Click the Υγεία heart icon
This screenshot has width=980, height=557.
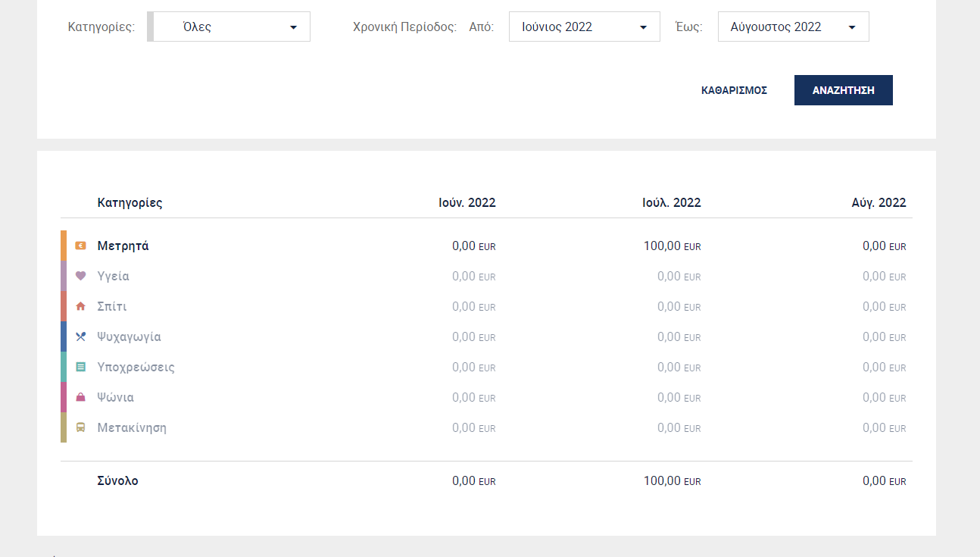click(x=80, y=276)
